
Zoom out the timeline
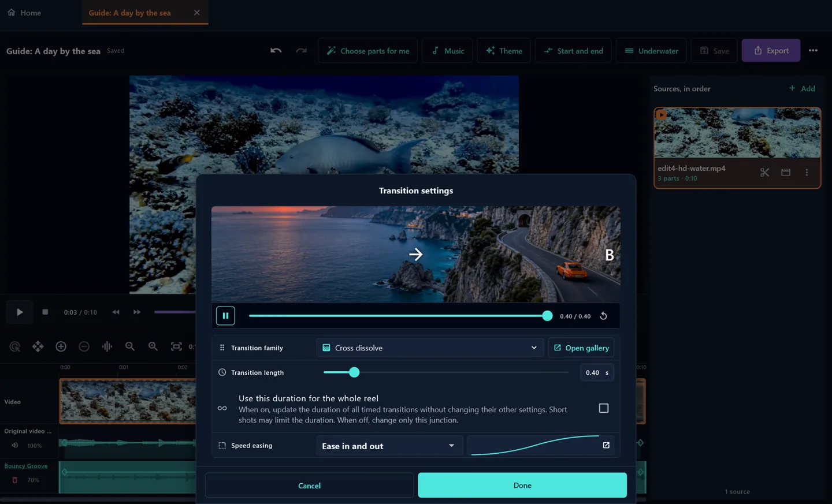coord(130,346)
